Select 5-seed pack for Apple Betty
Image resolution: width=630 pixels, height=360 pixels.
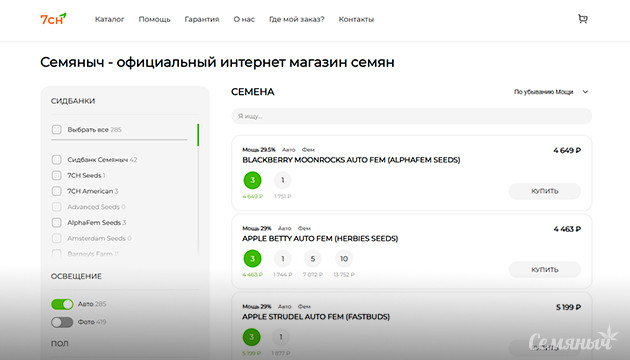[x=313, y=259]
